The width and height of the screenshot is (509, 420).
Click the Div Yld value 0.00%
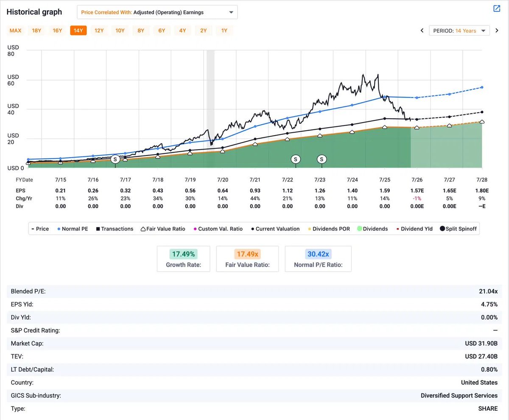(x=489, y=317)
